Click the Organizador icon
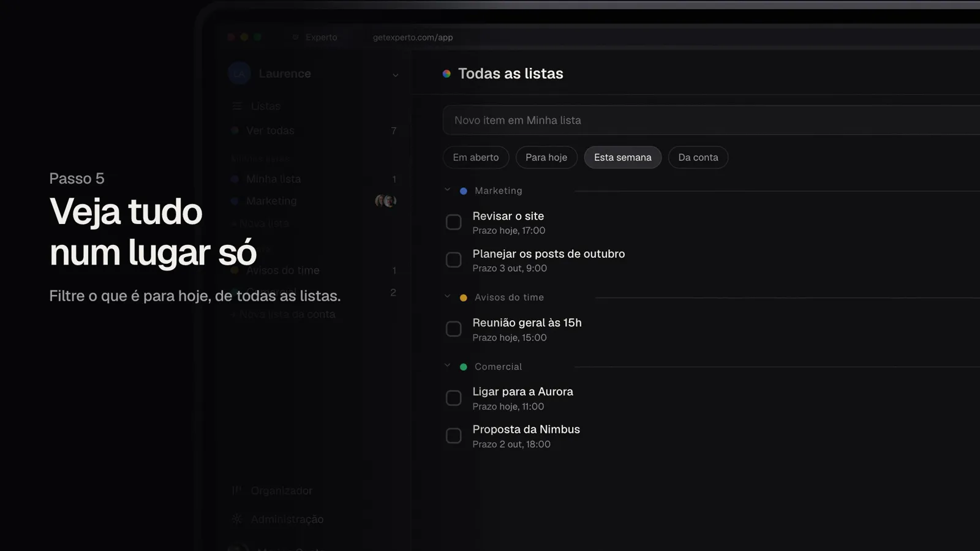Image resolution: width=980 pixels, height=551 pixels. tap(237, 490)
